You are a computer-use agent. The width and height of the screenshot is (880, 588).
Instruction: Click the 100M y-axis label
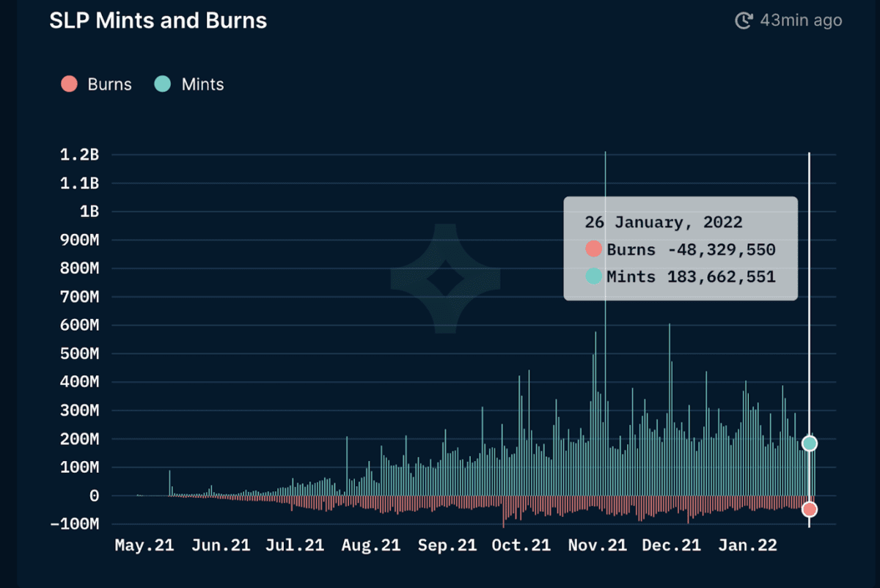[79, 467]
